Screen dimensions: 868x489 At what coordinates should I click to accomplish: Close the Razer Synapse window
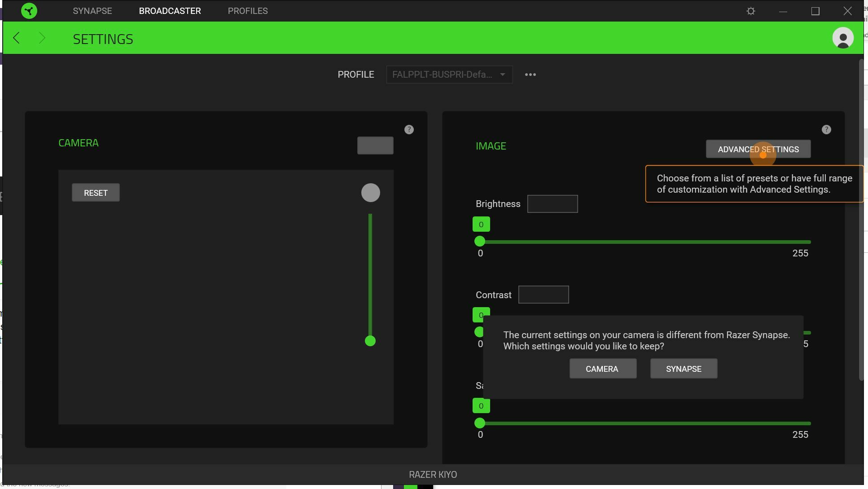[x=847, y=11]
